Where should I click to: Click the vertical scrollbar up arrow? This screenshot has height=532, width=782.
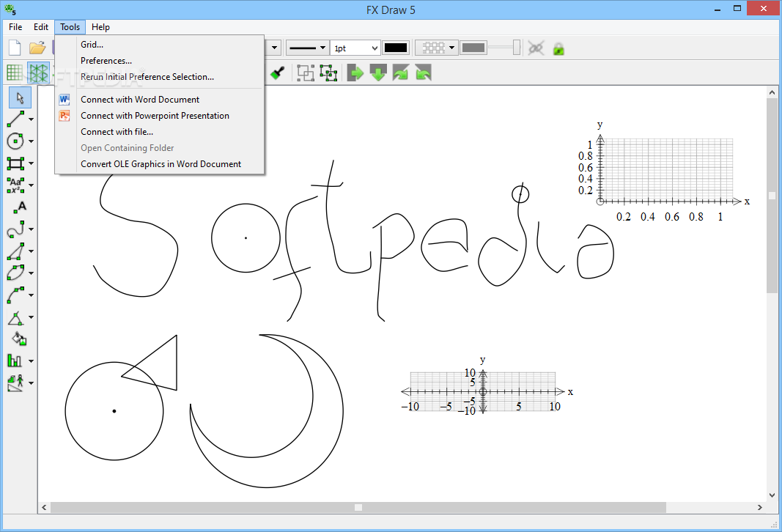click(772, 92)
